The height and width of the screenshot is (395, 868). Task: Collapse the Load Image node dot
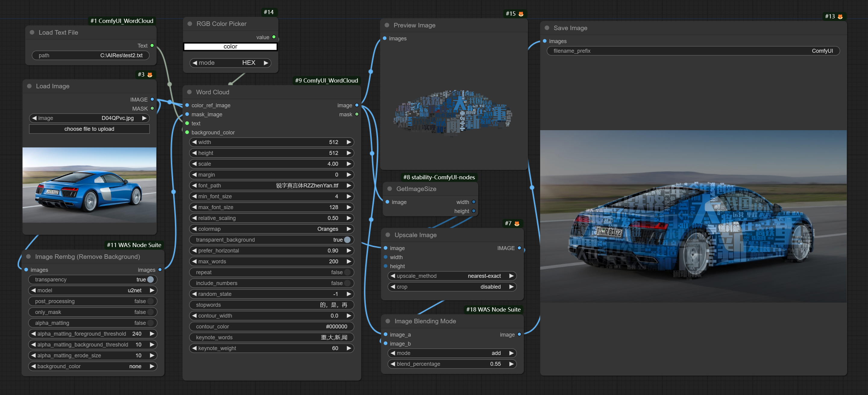29,86
